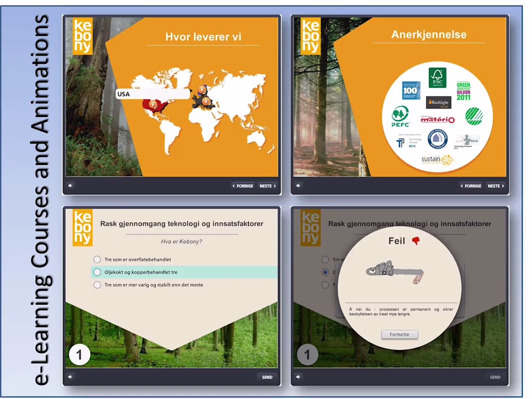Click FORRIGE on the Anerkjennelse slide

pyautogui.click(x=471, y=186)
